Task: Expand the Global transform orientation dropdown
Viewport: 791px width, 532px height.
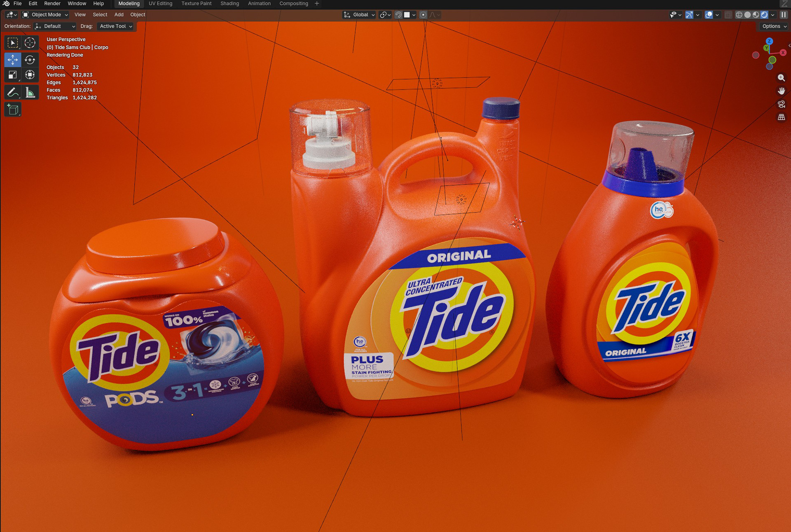Action: [359, 15]
